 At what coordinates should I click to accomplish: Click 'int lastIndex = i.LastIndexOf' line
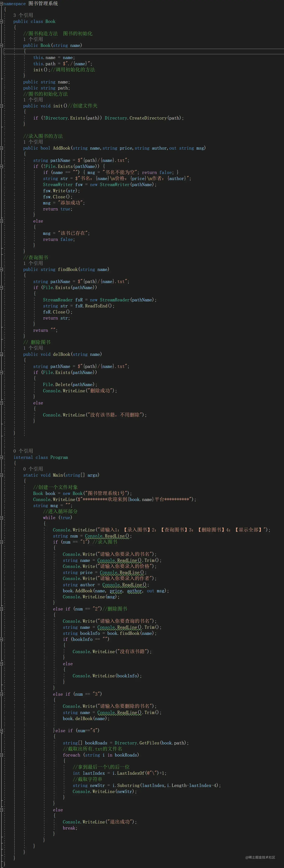click(120, 773)
